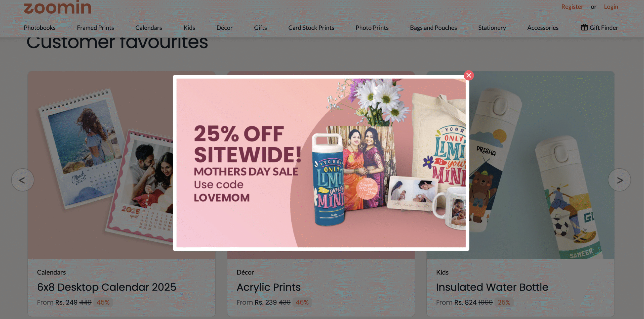Select Calendars in navigation bar
This screenshot has width=644, height=319.
149,28
